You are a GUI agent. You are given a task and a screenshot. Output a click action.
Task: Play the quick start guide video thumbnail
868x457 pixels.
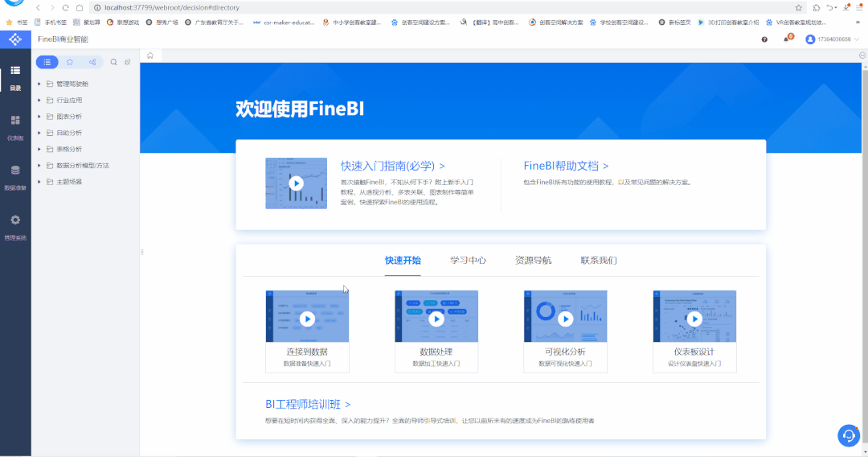click(x=296, y=183)
